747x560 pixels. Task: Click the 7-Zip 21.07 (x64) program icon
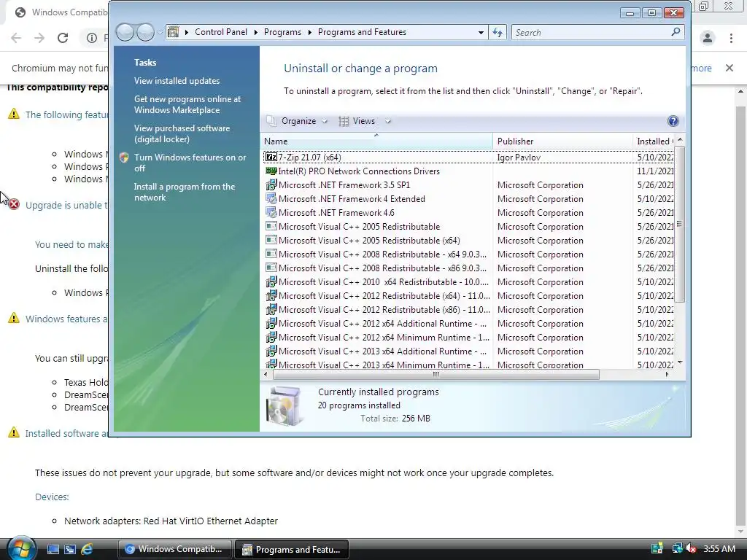pos(271,157)
